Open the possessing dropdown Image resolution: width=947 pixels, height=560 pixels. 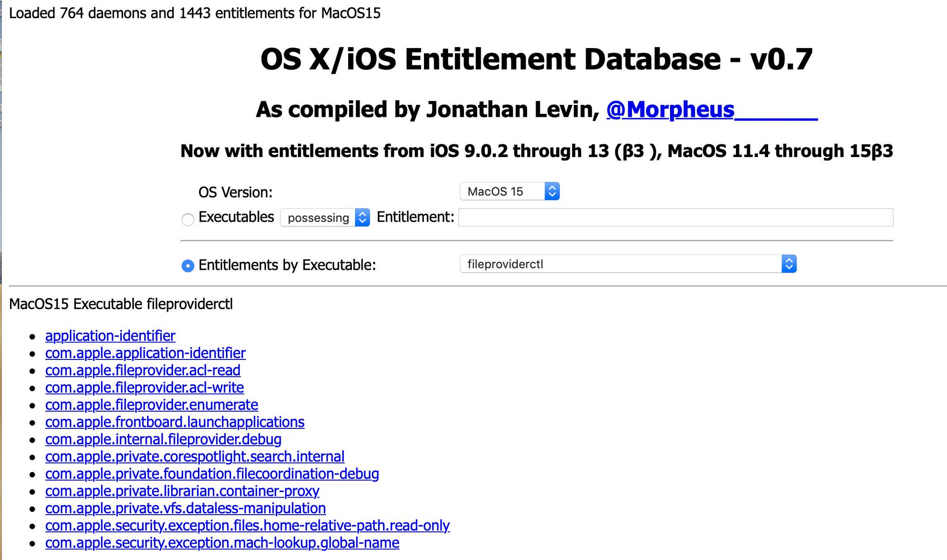(x=325, y=218)
